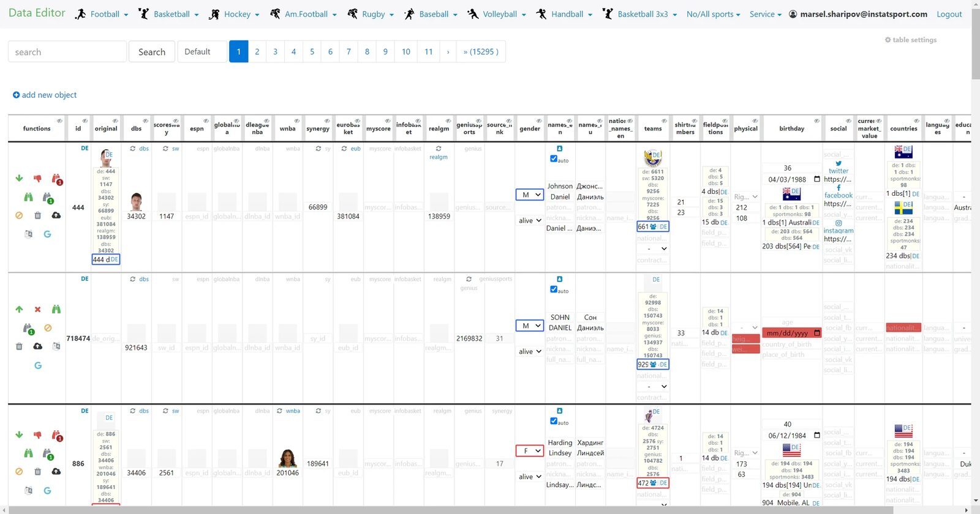This screenshot has width=980, height=514.
Task: Toggle visibility of the teams column
Action: [x=664, y=121]
